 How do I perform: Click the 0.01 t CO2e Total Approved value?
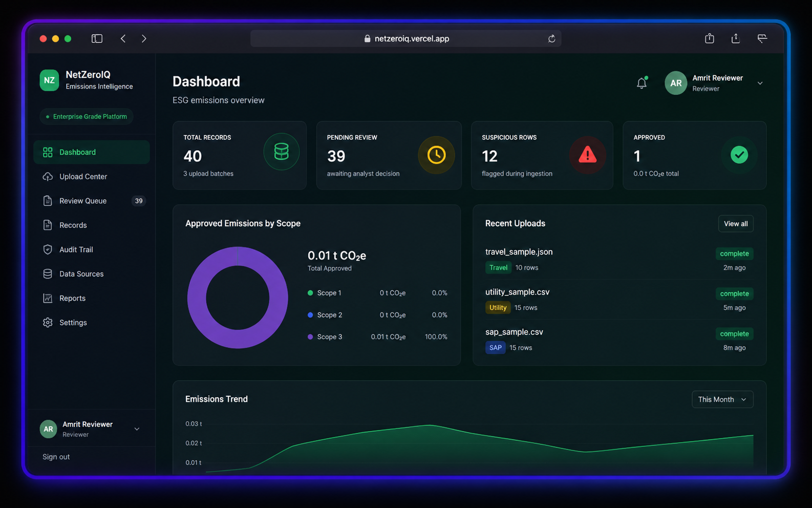(x=337, y=256)
